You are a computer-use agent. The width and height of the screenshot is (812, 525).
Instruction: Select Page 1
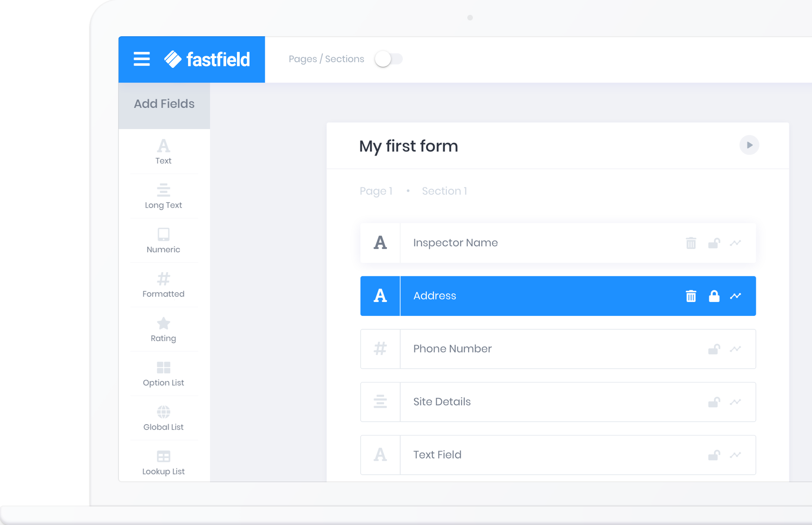(376, 190)
